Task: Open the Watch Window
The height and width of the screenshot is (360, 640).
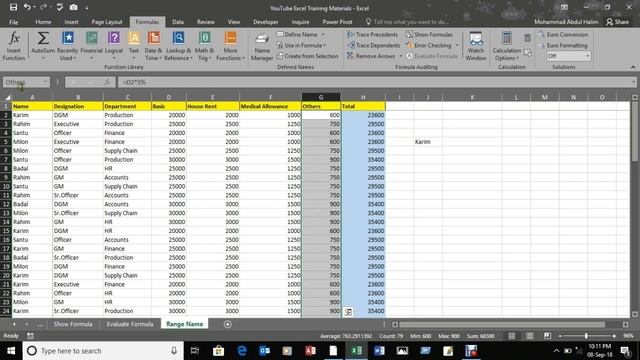Action: pos(476,47)
